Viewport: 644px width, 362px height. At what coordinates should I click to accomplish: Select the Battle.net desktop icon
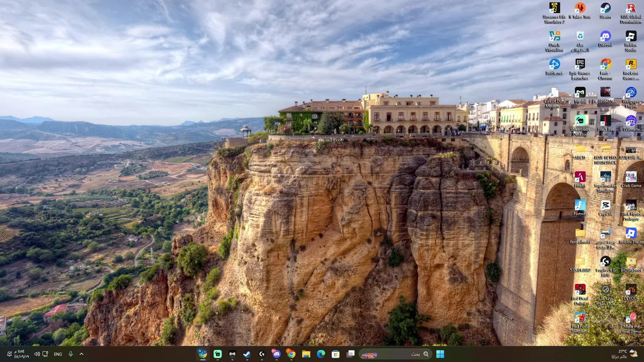554,67
